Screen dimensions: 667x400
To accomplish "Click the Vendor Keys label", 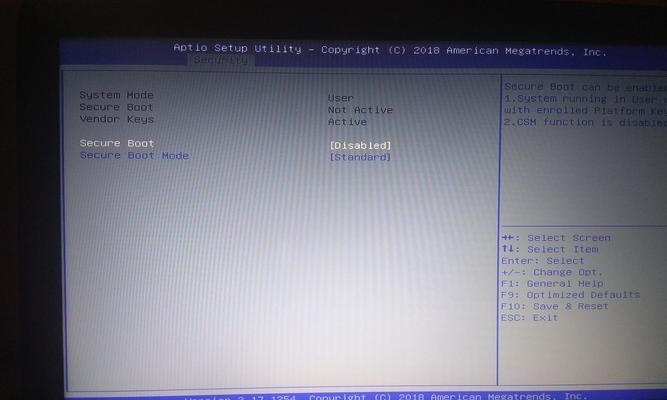I will (117, 119).
